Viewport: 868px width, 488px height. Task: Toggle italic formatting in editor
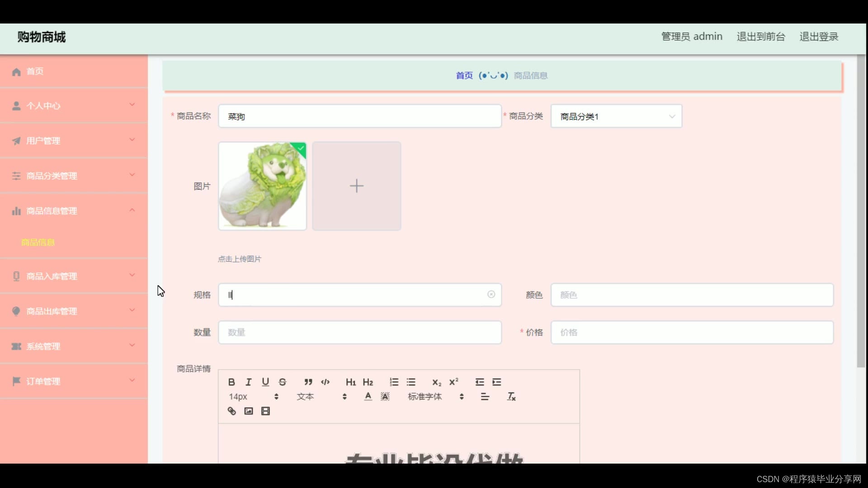click(x=248, y=382)
